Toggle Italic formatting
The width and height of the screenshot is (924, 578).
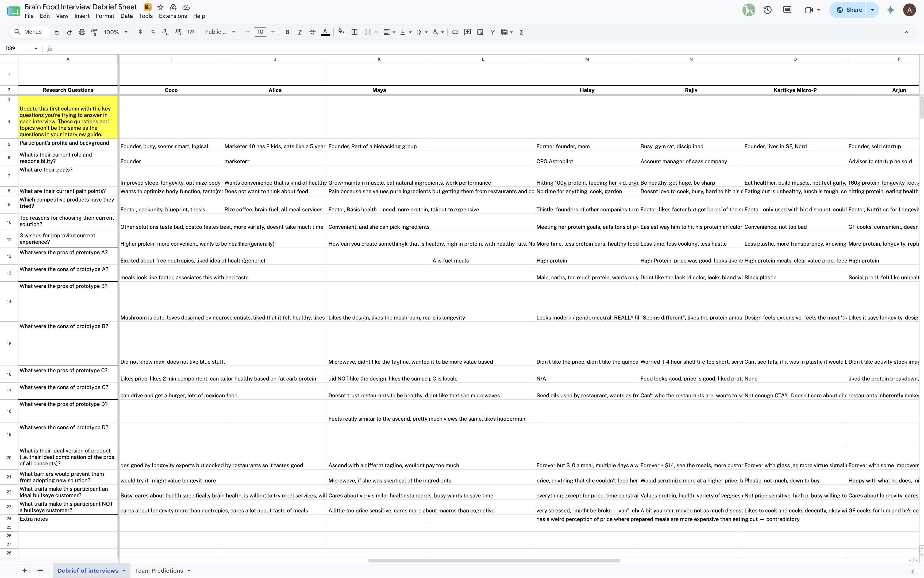(x=300, y=32)
